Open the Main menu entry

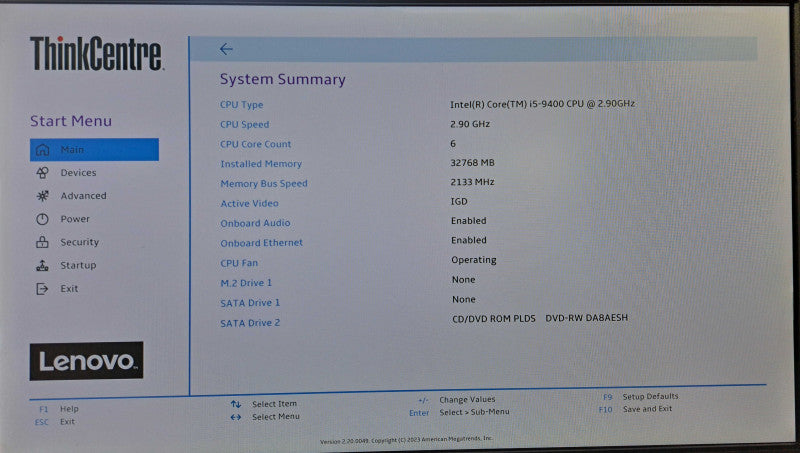(94, 149)
